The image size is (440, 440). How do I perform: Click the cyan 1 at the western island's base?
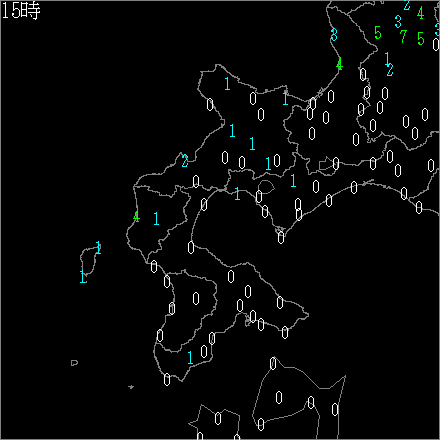[x=83, y=277]
